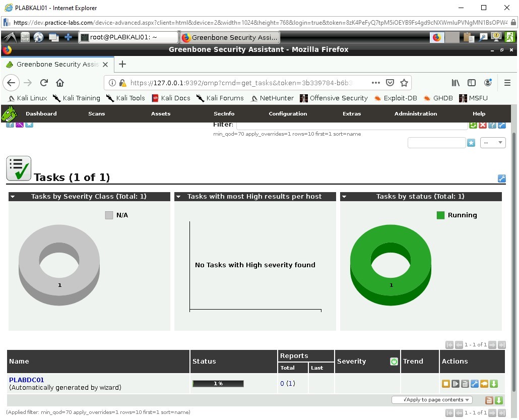Reset the filter using the red X icon

[483, 125]
